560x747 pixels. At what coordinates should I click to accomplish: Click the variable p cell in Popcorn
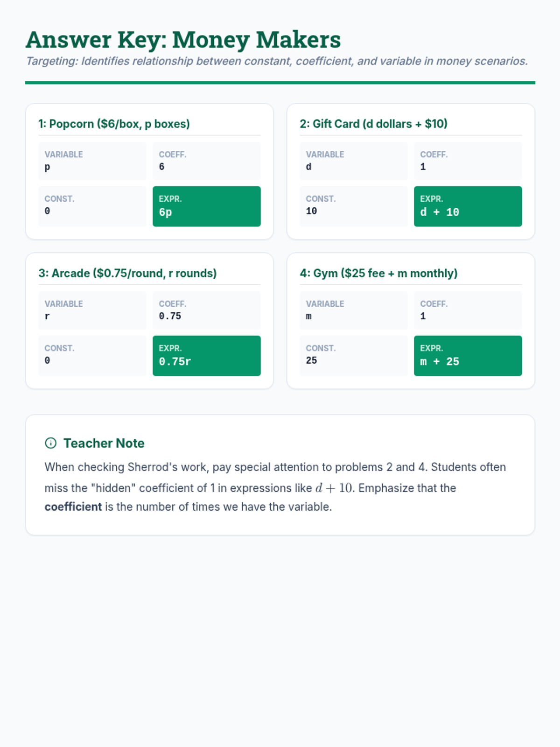click(x=92, y=161)
